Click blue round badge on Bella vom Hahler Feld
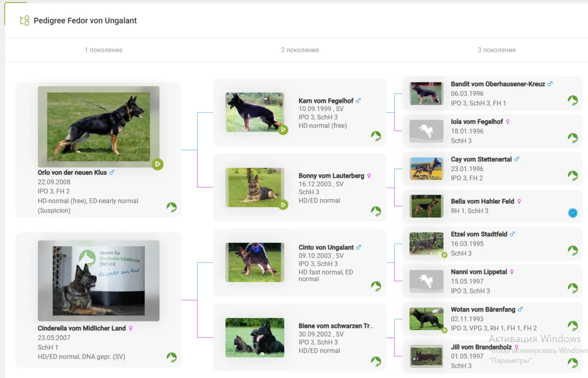The width and height of the screenshot is (588, 378). (573, 213)
